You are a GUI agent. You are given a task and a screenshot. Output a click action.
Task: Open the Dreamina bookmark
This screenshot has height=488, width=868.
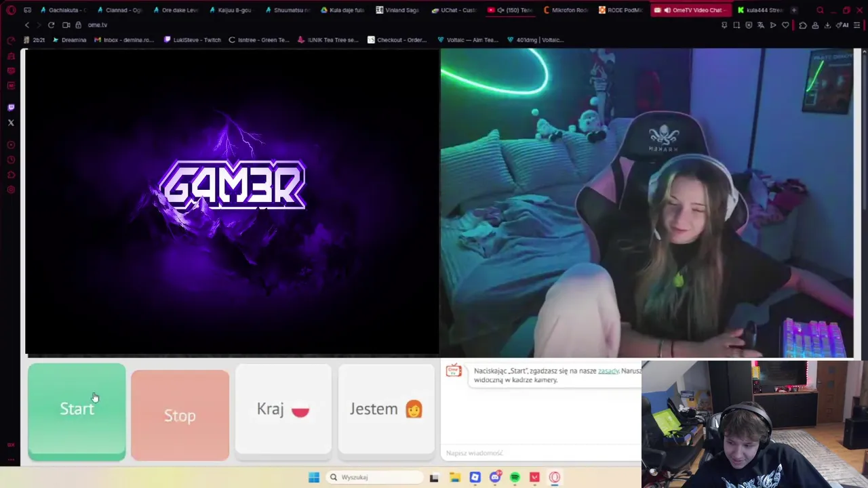coord(69,40)
